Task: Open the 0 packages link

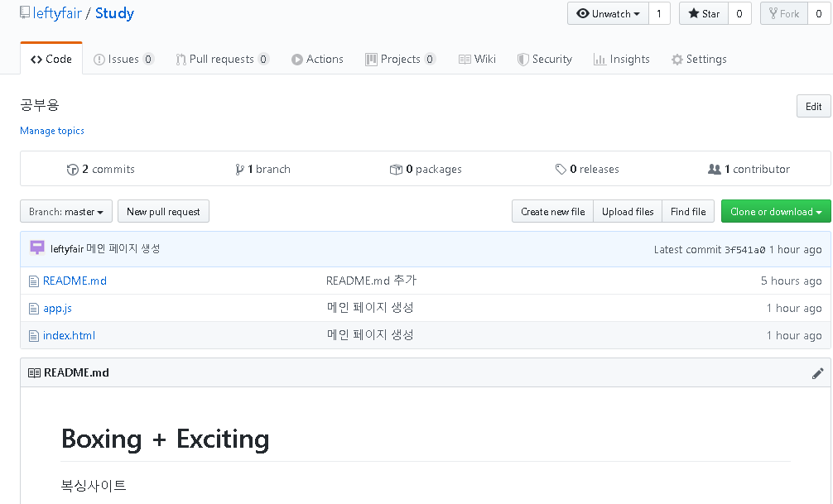Action: (426, 169)
